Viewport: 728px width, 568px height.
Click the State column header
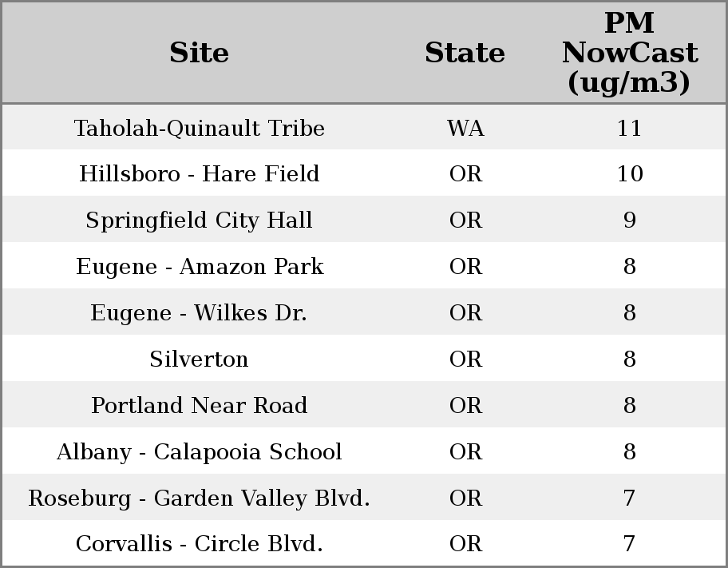[x=465, y=53]
